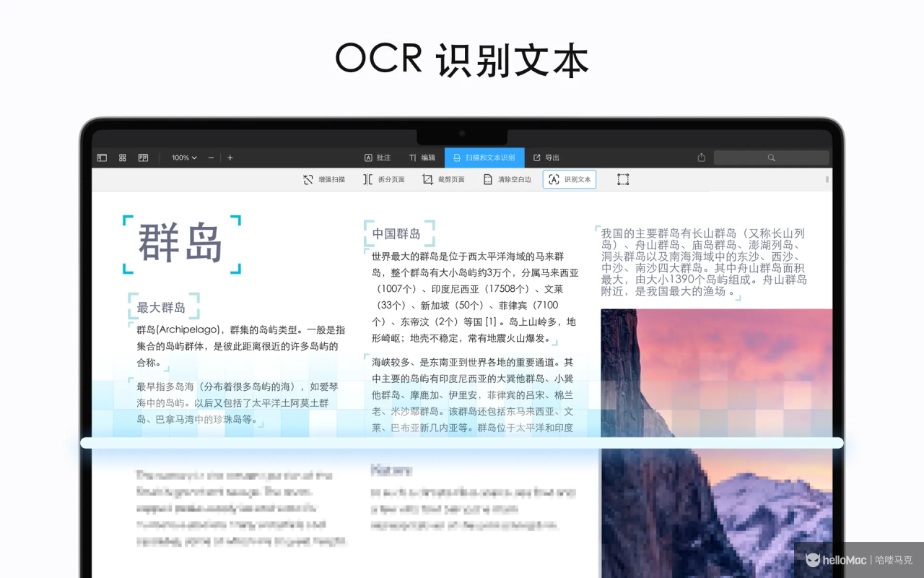Screen dimensions: 924x578
Task: Switch to the 批注 tab
Action: [x=378, y=158]
